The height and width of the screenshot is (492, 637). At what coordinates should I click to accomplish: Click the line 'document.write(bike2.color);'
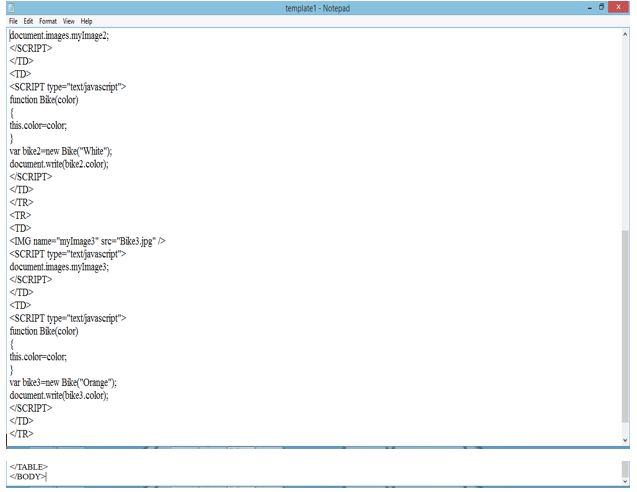pos(59,164)
